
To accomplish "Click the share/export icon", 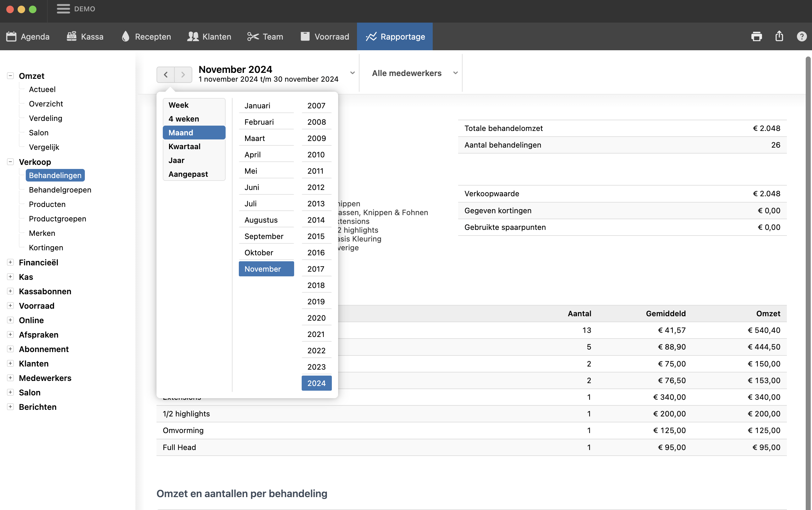I will pos(779,36).
